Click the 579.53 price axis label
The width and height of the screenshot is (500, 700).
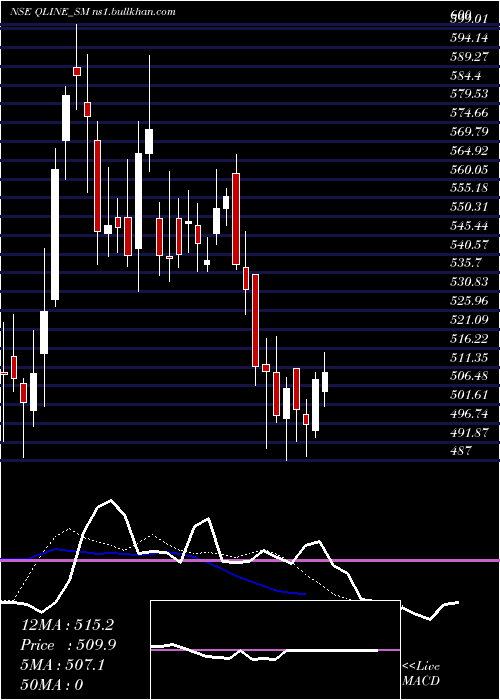coord(469,94)
